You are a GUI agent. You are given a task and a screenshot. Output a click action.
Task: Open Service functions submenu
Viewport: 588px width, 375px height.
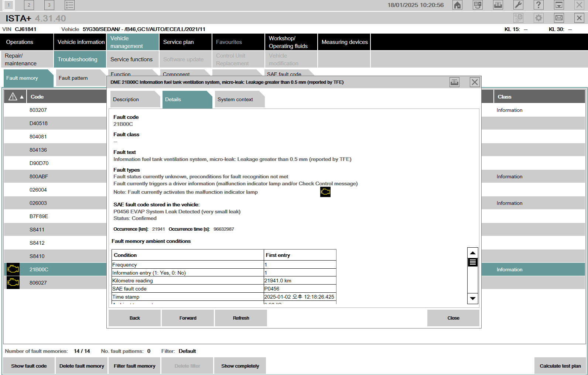(133, 59)
